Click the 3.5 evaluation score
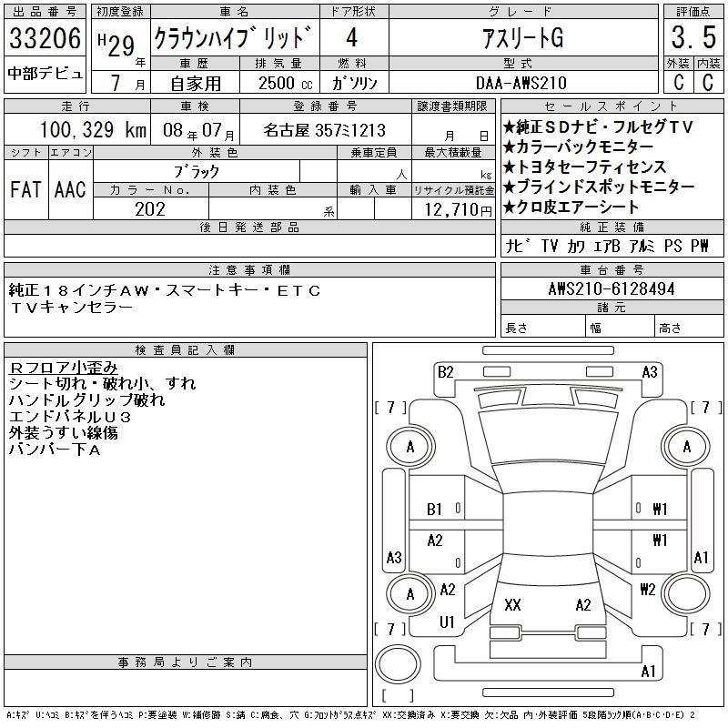This screenshot has width=728, height=728. (691, 38)
